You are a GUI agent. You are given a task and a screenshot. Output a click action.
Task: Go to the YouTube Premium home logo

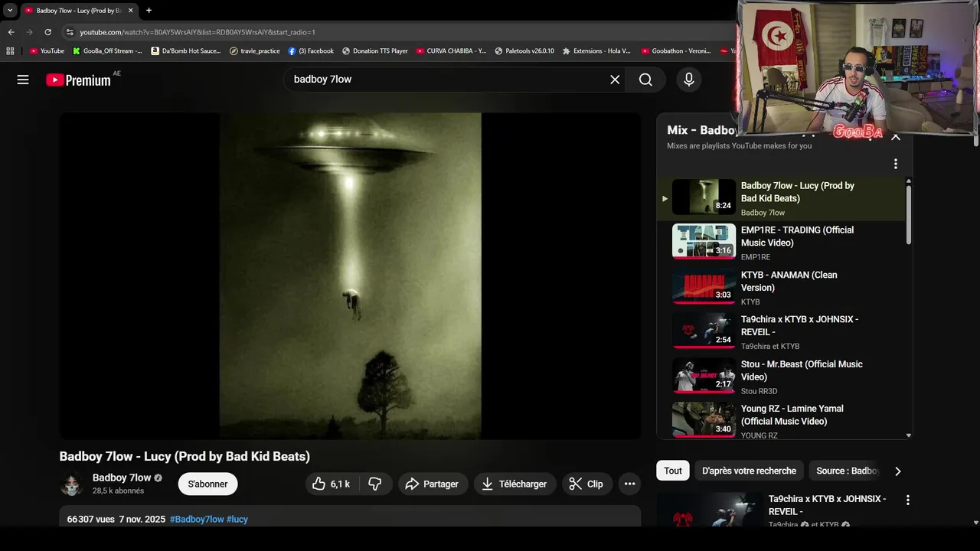pyautogui.click(x=78, y=80)
